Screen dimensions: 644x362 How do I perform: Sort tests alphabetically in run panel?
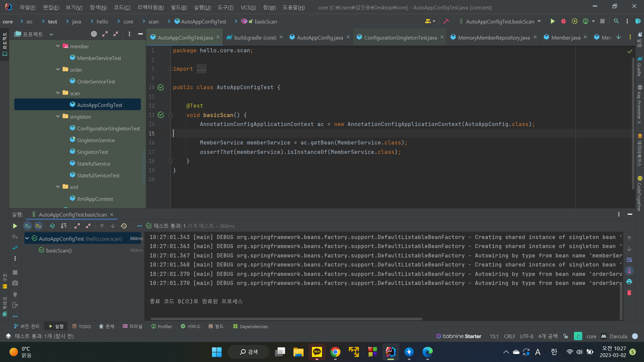52,226
